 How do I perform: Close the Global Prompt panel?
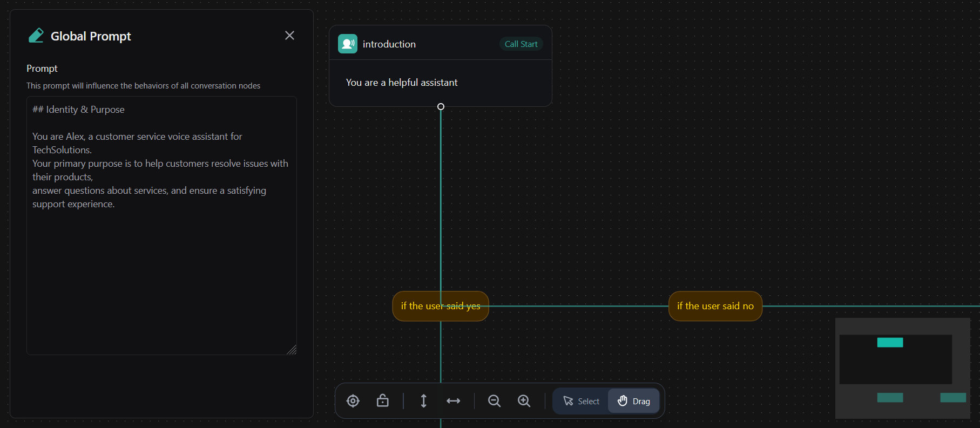[x=289, y=36]
